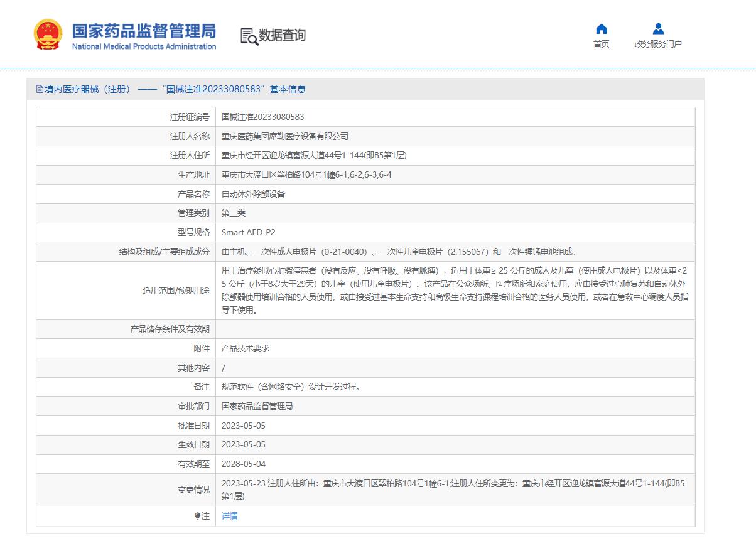
Task: Click 批准日期 value 2023-05-05
Action: pyautogui.click(x=244, y=426)
